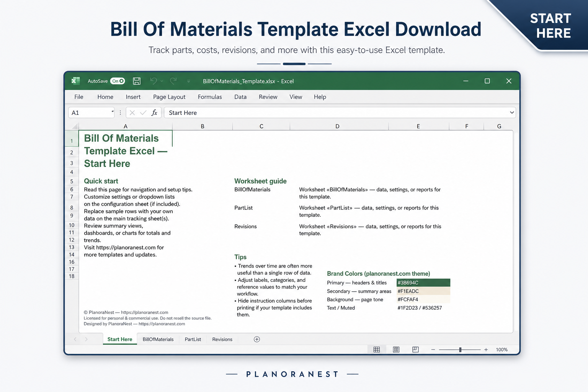This screenshot has width=588, height=392.
Task: Click the 100% zoom level
Action: (501, 350)
